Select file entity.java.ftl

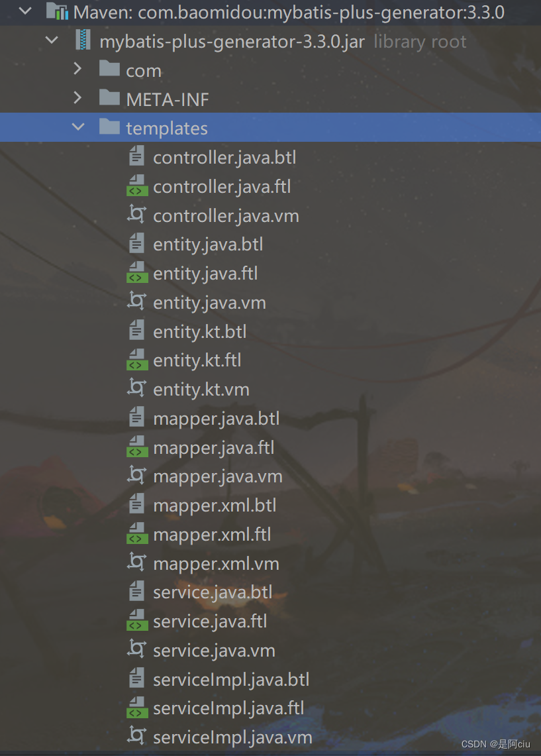click(x=205, y=274)
